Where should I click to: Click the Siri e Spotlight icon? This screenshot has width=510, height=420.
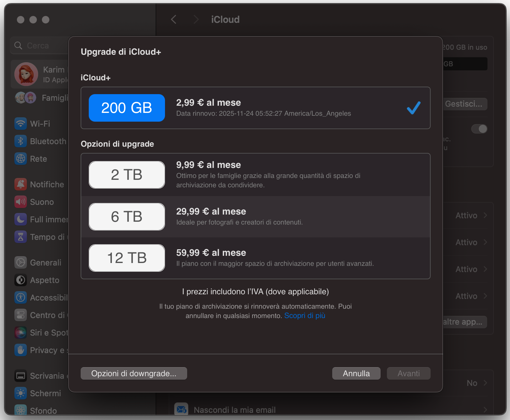click(x=20, y=332)
